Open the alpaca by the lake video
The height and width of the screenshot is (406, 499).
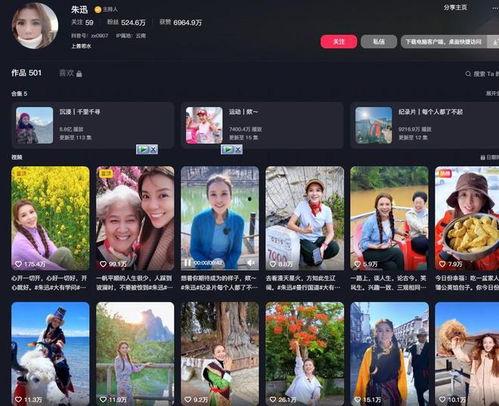[x=50, y=354]
